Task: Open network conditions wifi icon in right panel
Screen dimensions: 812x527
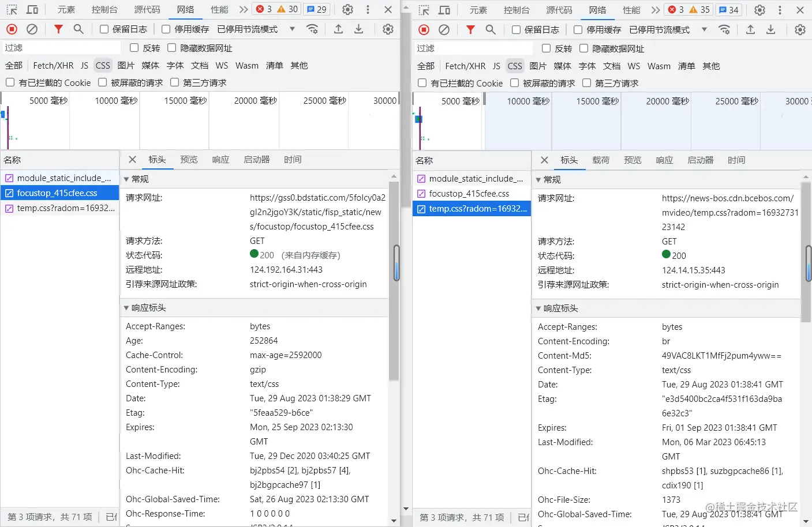Action: coord(724,29)
